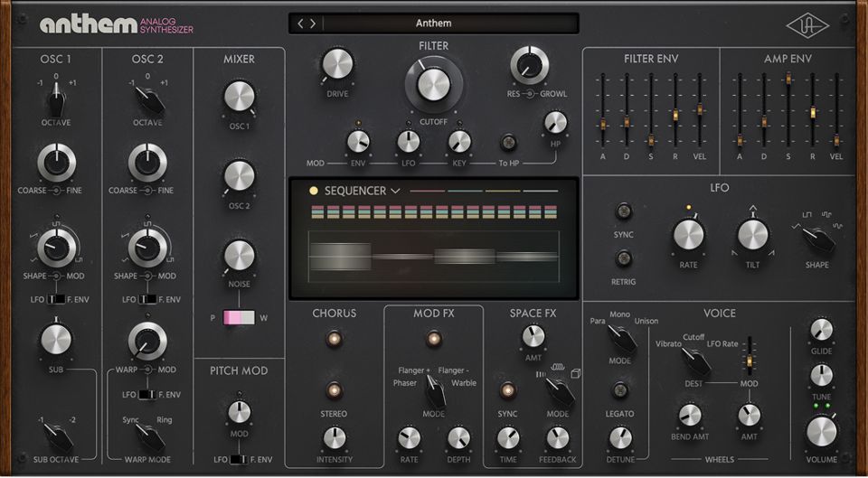Click the last sequencer step block
Image resolution: width=868 pixels, height=478 pixels.
[x=550, y=211]
